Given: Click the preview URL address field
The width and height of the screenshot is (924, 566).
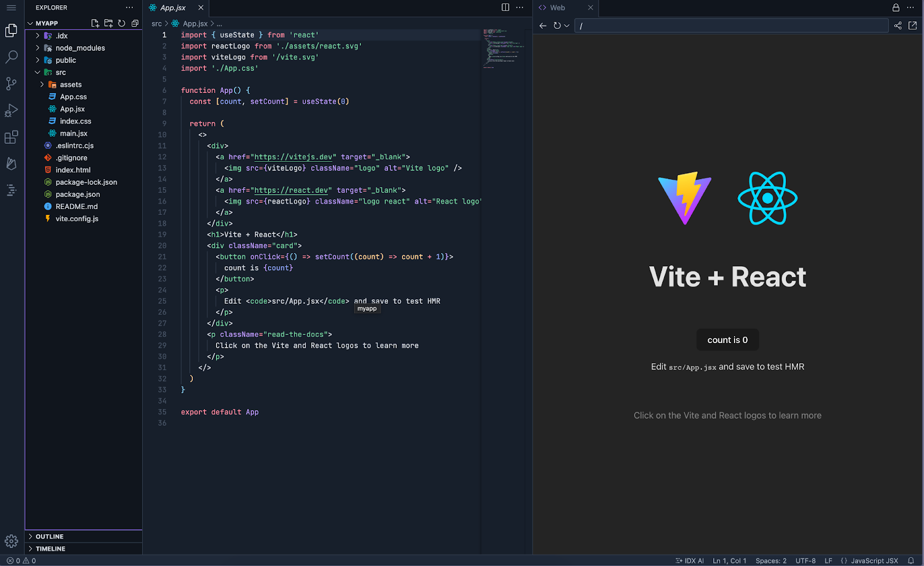Looking at the screenshot, I should click(x=731, y=25).
